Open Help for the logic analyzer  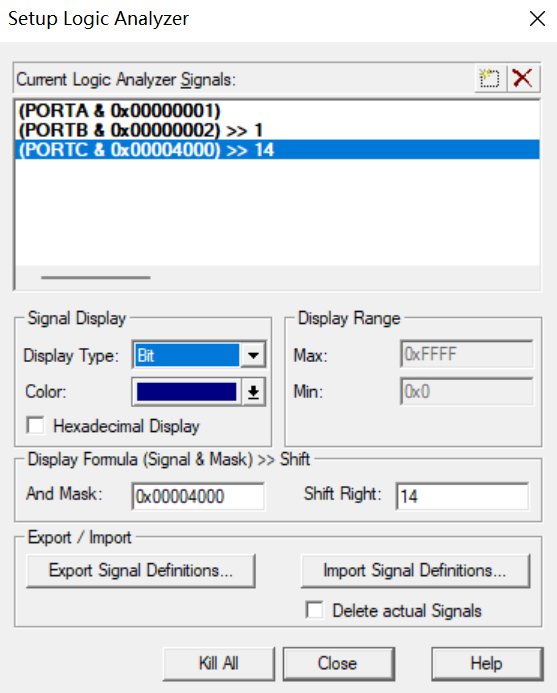[487, 663]
